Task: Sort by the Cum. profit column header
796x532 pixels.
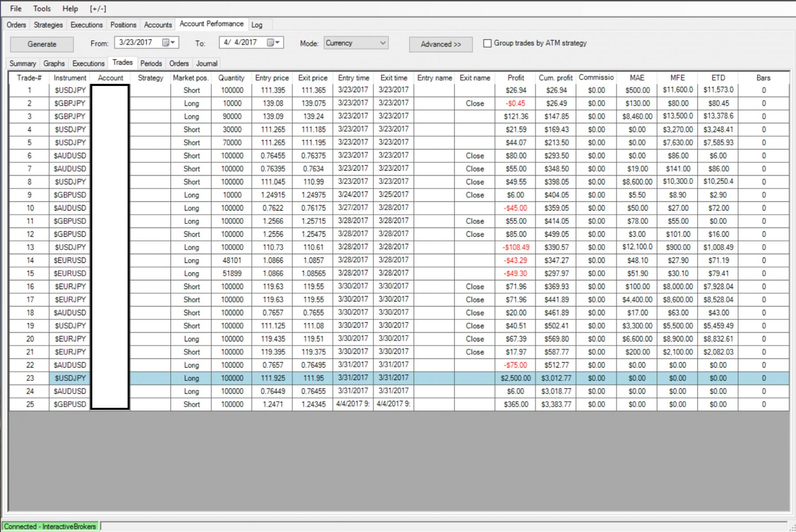Action: (556, 78)
